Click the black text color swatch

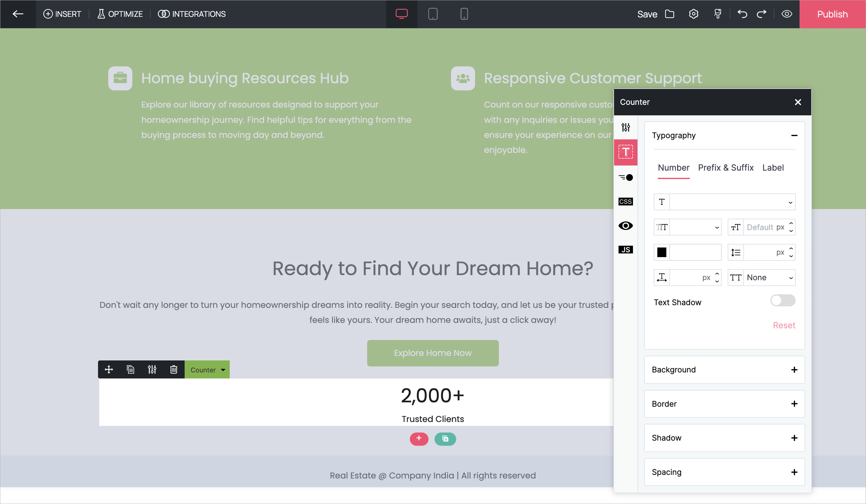[662, 252]
